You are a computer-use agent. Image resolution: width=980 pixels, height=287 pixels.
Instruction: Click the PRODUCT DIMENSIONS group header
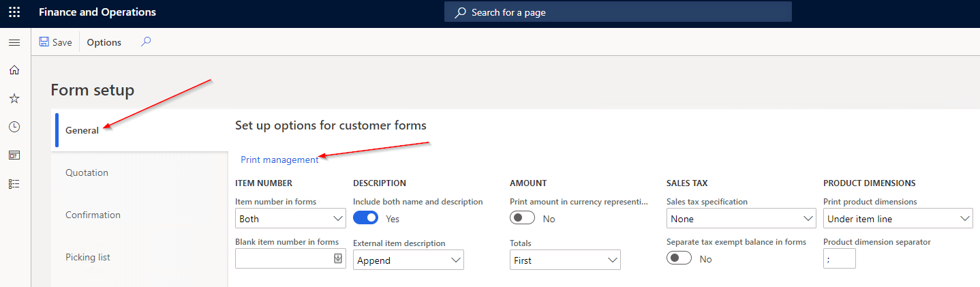869,183
